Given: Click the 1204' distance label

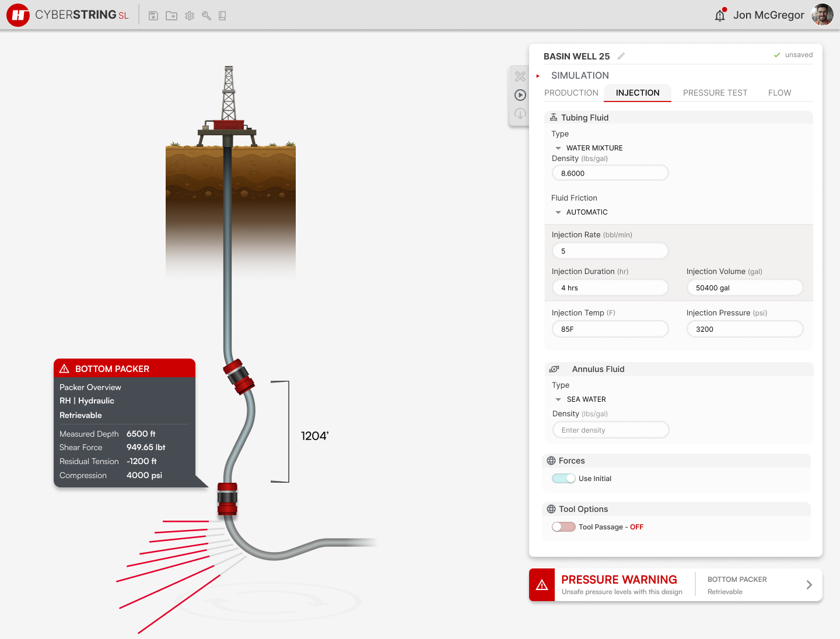Looking at the screenshot, I should [315, 436].
